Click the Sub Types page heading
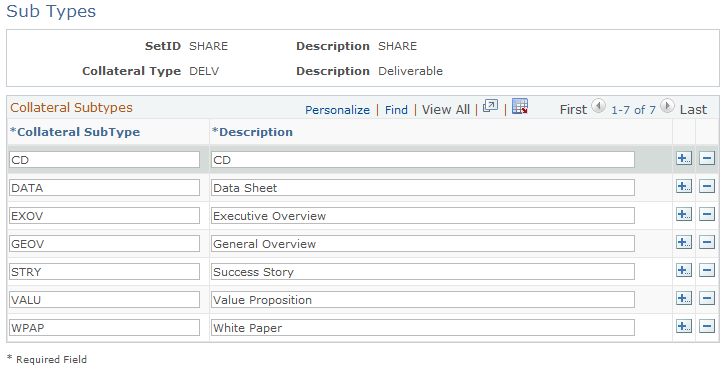Viewport: 726px width, 369px height. [51, 11]
